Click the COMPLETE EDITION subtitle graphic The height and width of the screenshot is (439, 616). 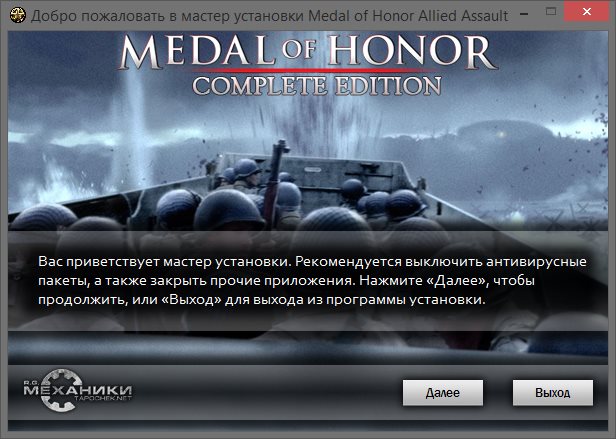pos(317,86)
